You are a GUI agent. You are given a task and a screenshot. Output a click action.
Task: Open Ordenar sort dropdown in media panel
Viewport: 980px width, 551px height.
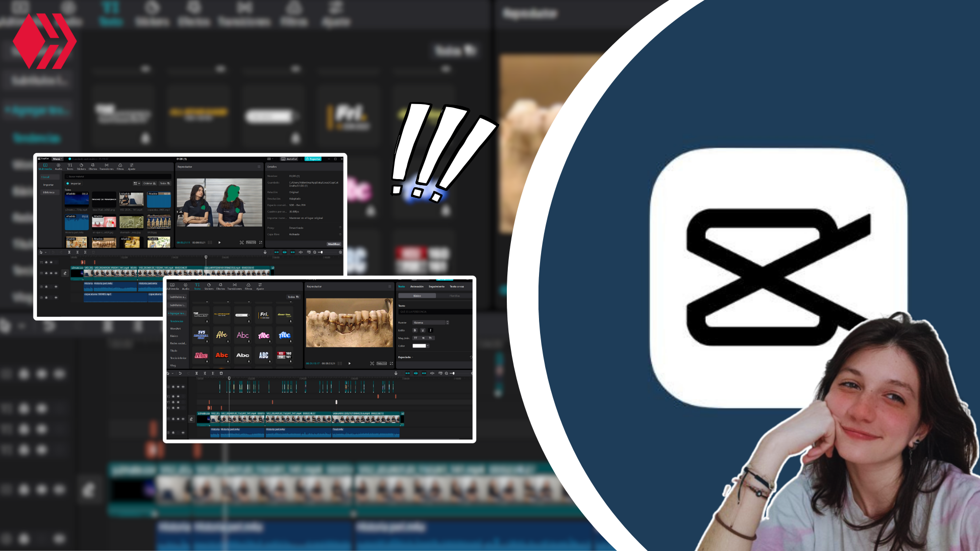coord(150,183)
